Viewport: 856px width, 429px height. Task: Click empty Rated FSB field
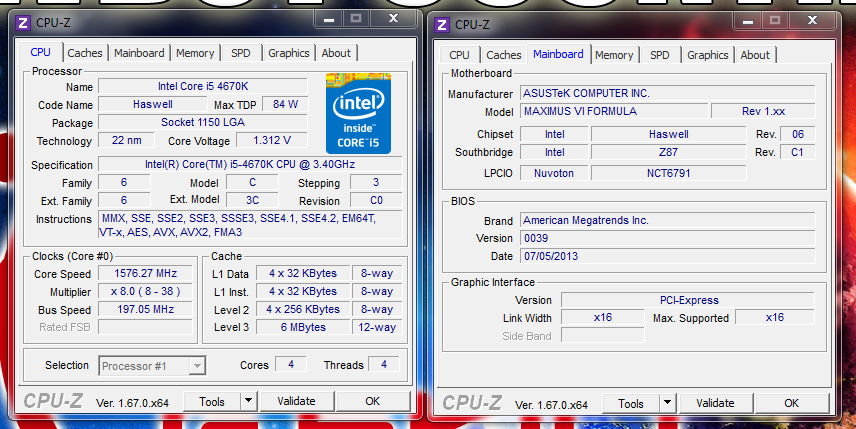click(145, 327)
